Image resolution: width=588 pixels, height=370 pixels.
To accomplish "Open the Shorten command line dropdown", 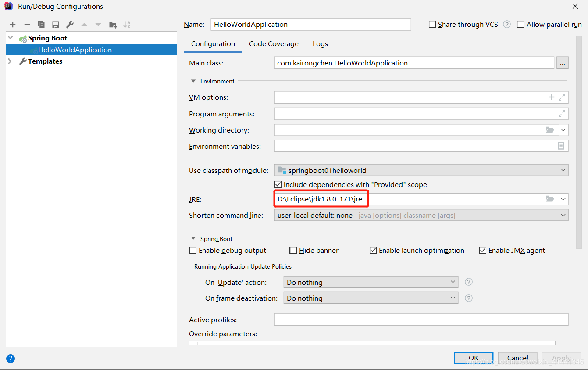I will point(563,215).
